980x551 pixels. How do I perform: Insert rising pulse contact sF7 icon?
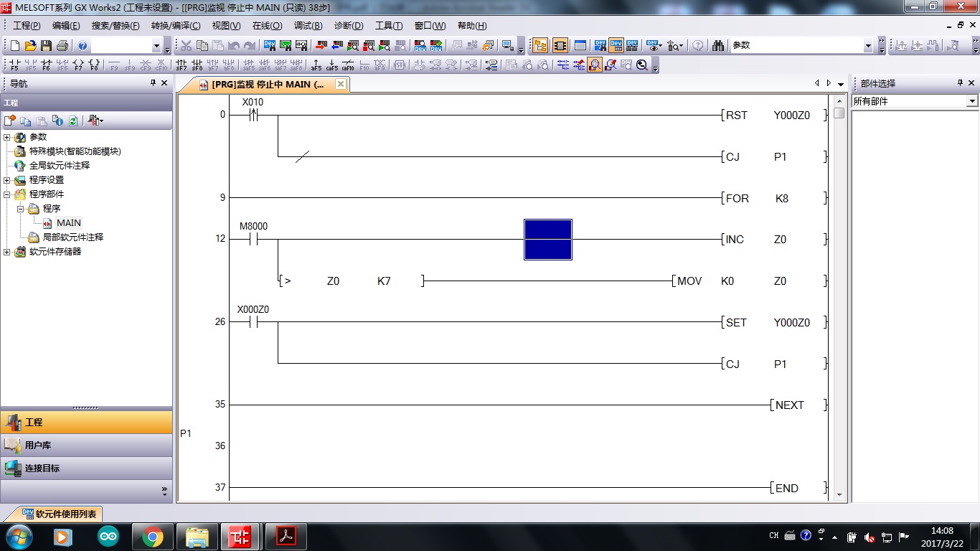[x=182, y=65]
